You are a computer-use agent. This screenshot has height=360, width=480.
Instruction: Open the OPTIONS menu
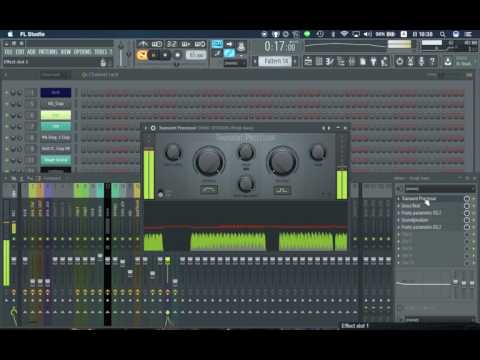click(x=82, y=52)
